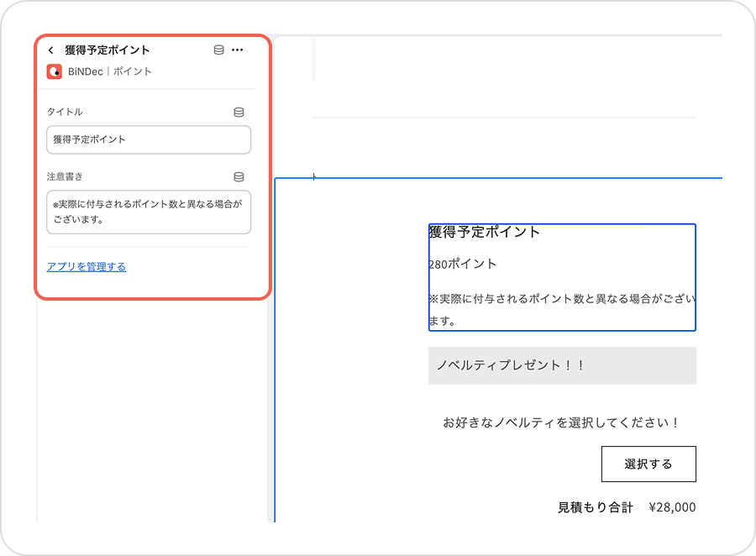Click the お好きなノベルティを選択してください！ message
The width and height of the screenshot is (756, 556).
561,422
